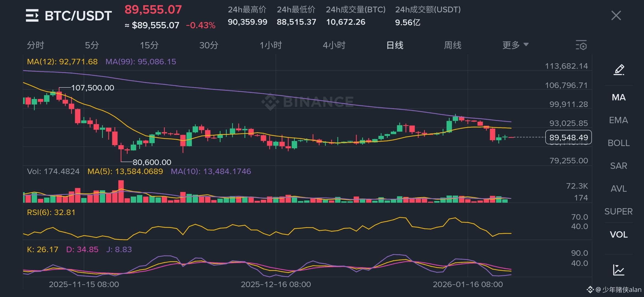Click the 72.3K volume axis label
Screen dimensions: 644x297
577,186
